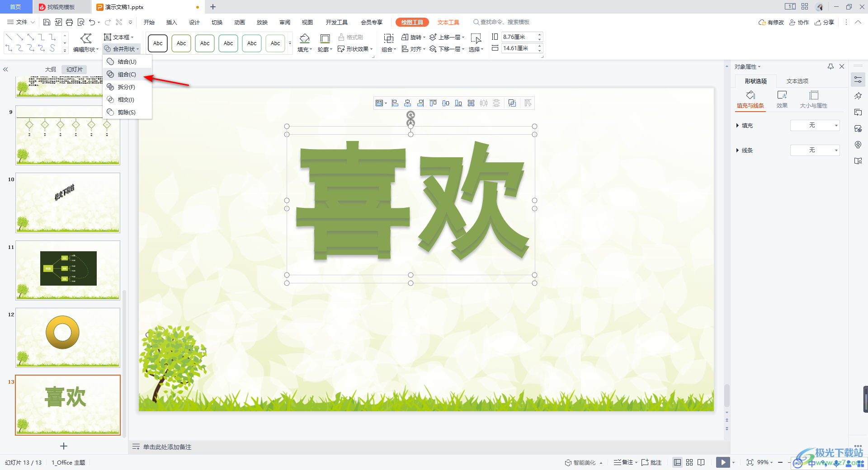Open the Text Box (文本框) dropdown
Viewport: 868px width, 470px height.
point(119,37)
